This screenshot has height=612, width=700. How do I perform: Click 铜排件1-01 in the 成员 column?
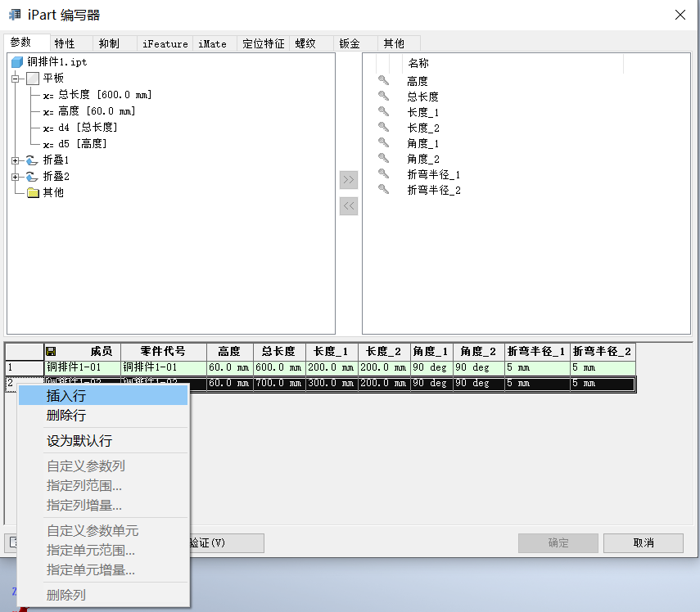click(x=82, y=367)
